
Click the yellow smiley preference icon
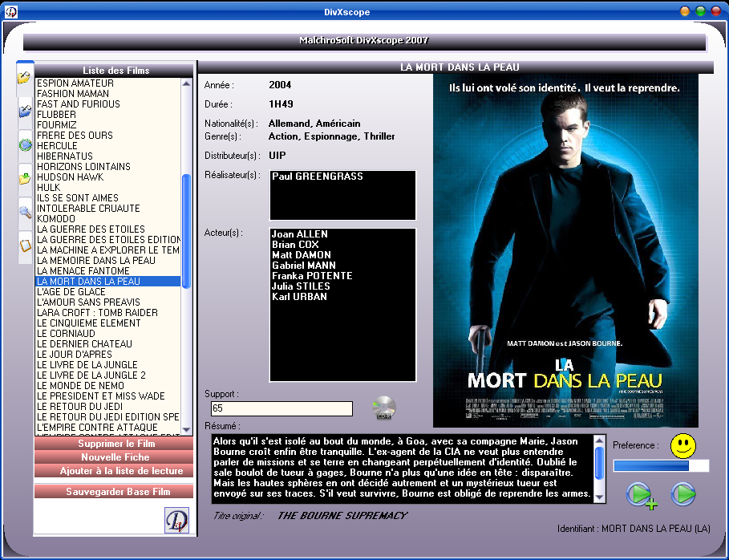pos(683,445)
